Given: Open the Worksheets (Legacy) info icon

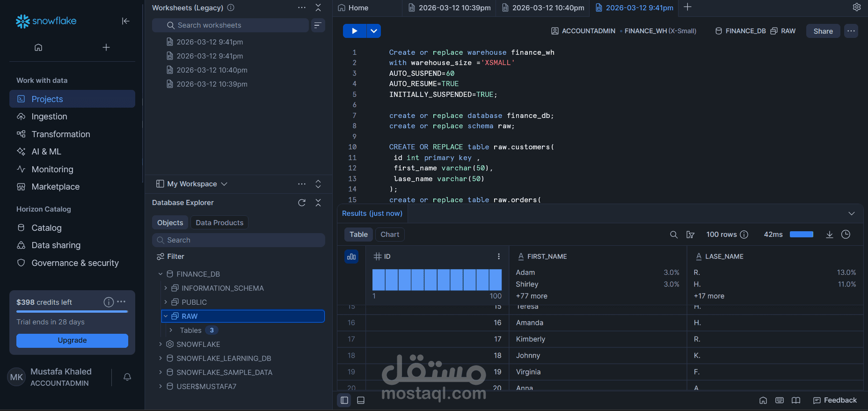Looking at the screenshot, I should click(231, 7).
